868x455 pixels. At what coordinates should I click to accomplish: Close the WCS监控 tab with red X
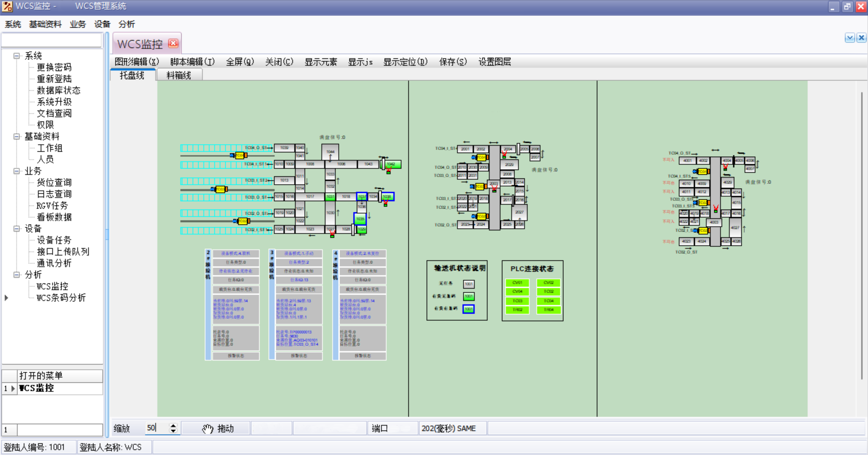pos(173,43)
